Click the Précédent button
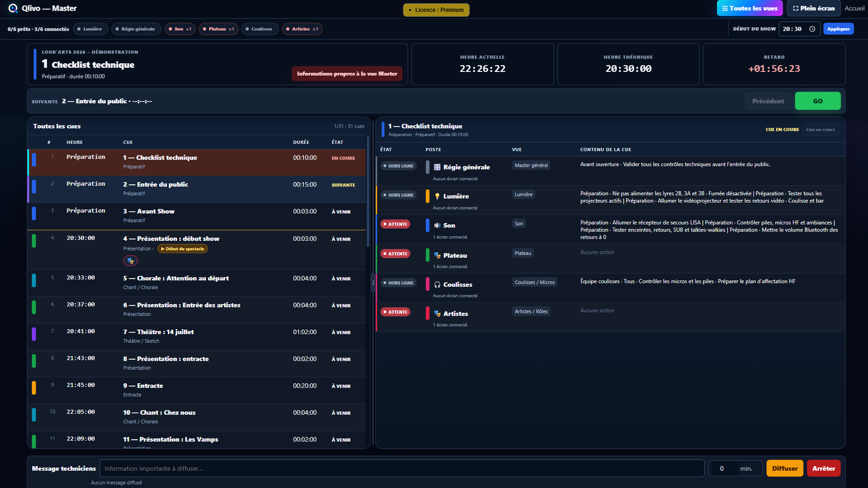 pos(768,101)
